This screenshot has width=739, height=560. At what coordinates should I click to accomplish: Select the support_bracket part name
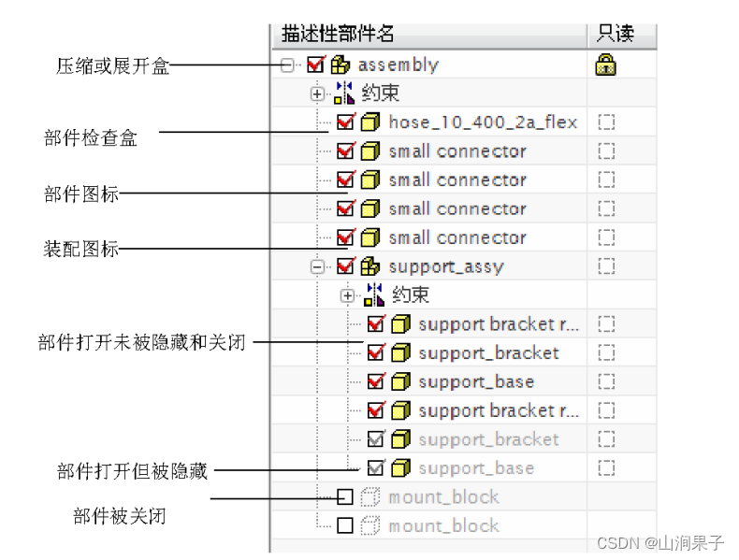point(488,353)
